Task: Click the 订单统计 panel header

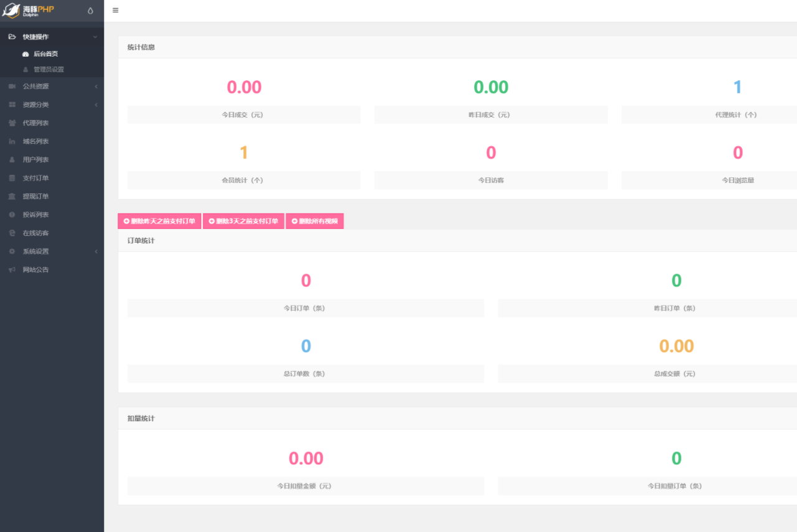Action: tap(457, 241)
